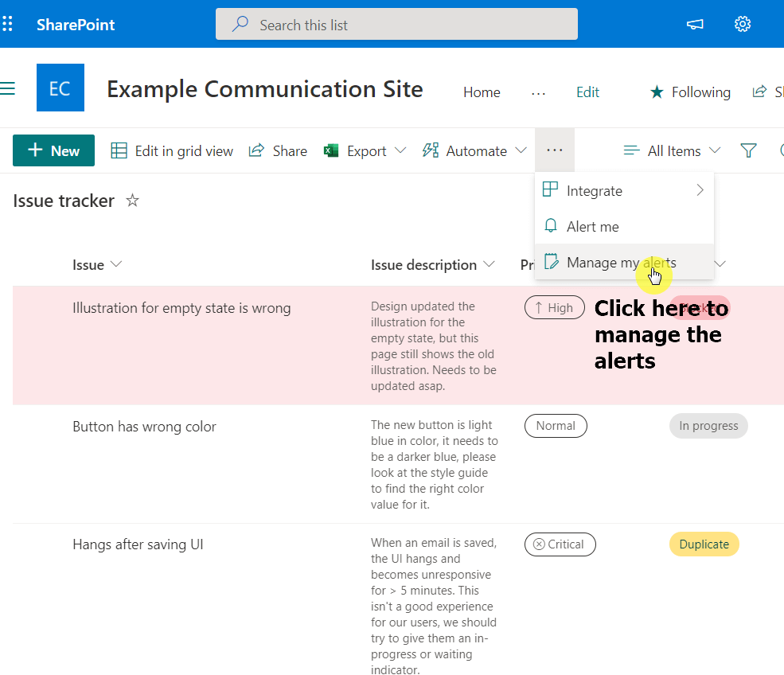This screenshot has width=784, height=675.
Task: Select Integrate from the overflow menu
Action: pyautogui.click(x=624, y=190)
